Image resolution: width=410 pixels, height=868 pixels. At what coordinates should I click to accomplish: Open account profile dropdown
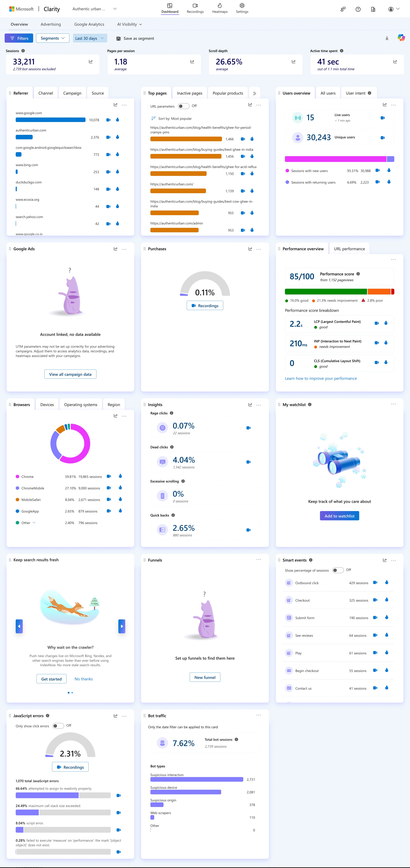(x=394, y=9)
